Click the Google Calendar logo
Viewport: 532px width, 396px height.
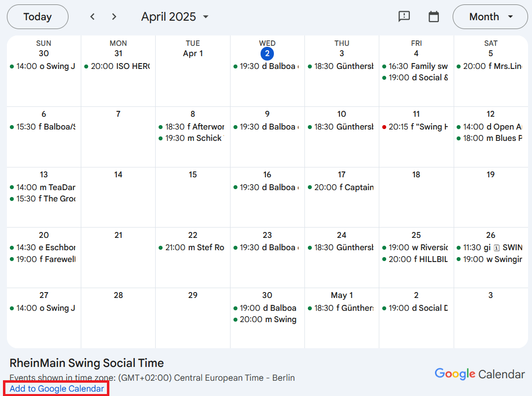479,374
